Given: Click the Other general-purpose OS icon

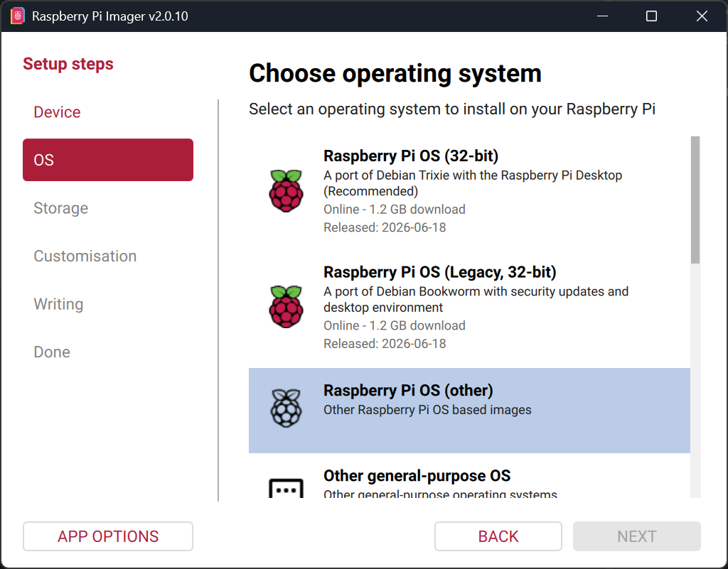Looking at the screenshot, I should click(286, 488).
